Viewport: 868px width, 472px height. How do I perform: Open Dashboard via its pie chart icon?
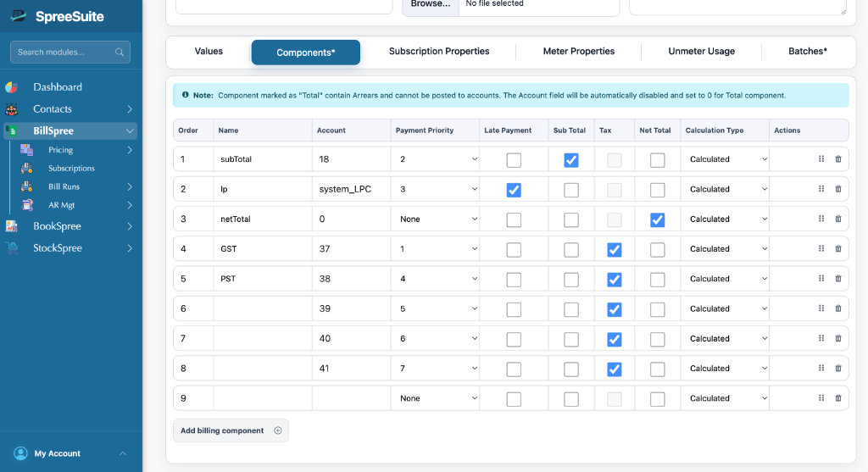tap(12, 87)
